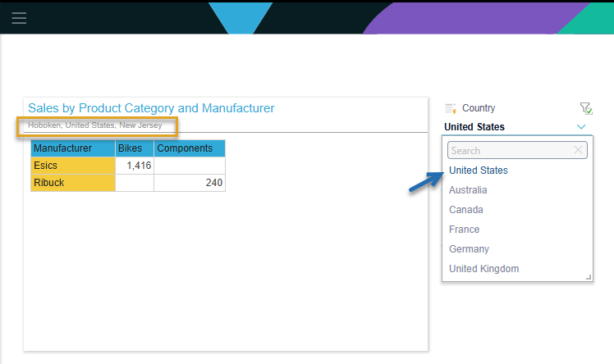Click the Manufacturer column header
This screenshot has height=364, width=614.
tap(73, 148)
